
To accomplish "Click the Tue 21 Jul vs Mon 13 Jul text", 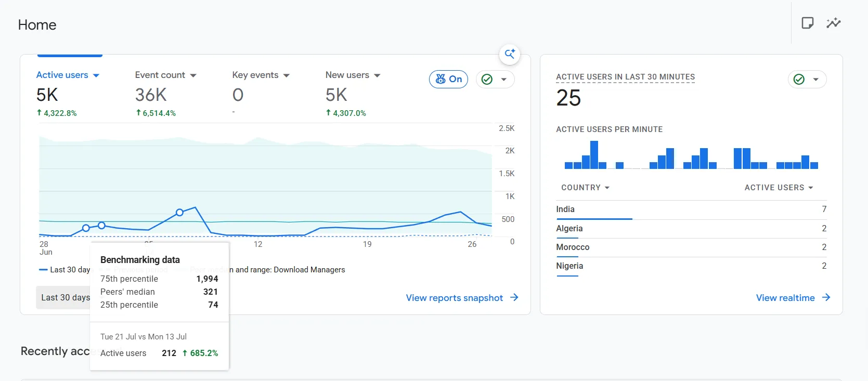I will pyautogui.click(x=144, y=337).
